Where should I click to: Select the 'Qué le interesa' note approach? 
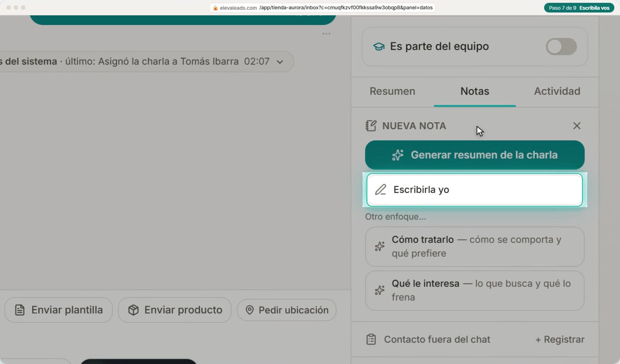475,290
